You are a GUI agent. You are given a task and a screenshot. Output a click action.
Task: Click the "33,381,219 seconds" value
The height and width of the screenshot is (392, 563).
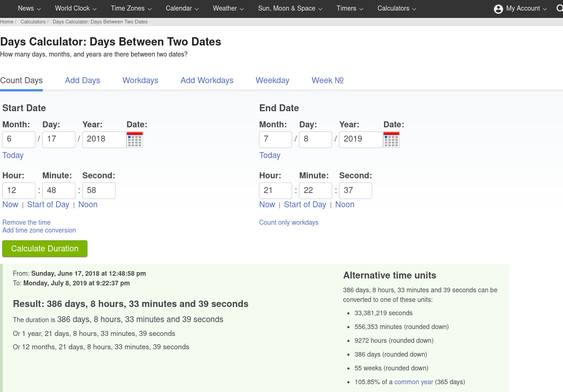click(x=384, y=313)
